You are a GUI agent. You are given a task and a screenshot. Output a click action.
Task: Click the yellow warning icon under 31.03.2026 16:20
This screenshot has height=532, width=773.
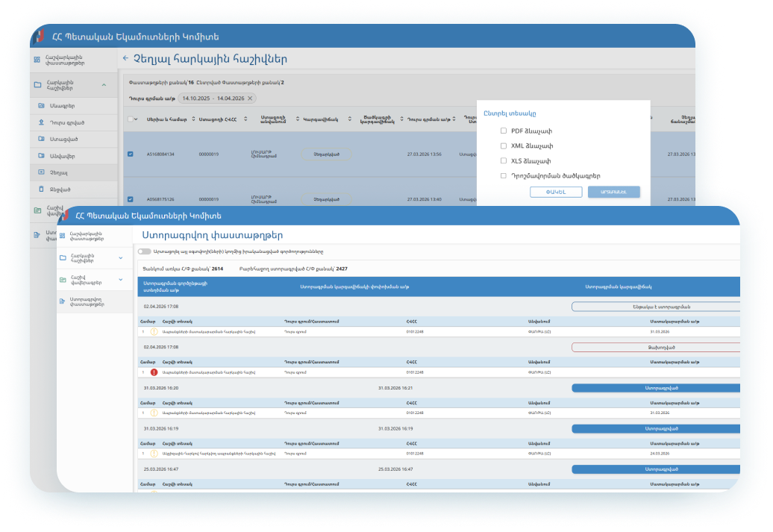tap(154, 413)
